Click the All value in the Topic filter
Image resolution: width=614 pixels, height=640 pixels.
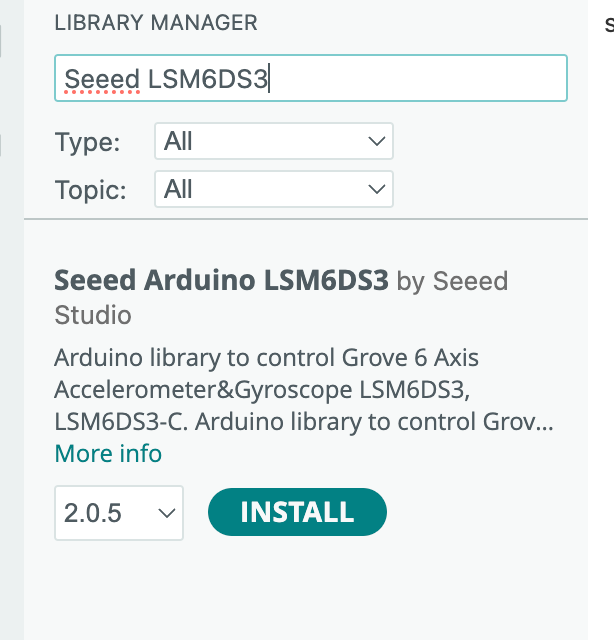(178, 189)
